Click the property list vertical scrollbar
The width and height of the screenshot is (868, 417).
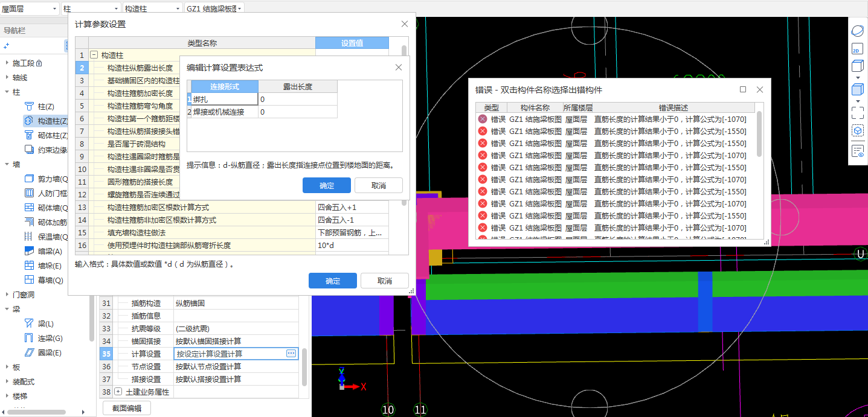[304, 367]
